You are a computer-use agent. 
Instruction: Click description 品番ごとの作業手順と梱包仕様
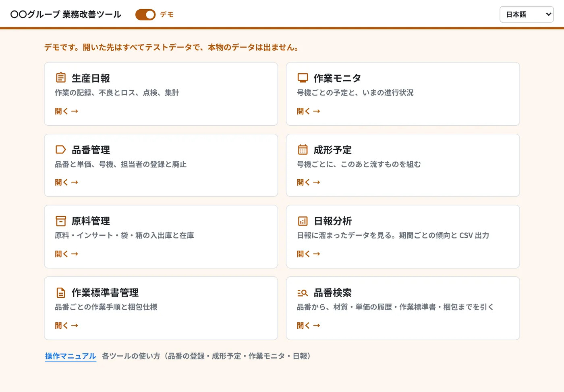106,307
